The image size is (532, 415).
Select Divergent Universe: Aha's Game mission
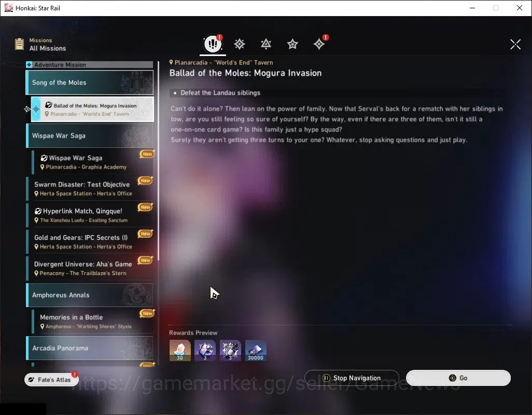coord(90,268)
